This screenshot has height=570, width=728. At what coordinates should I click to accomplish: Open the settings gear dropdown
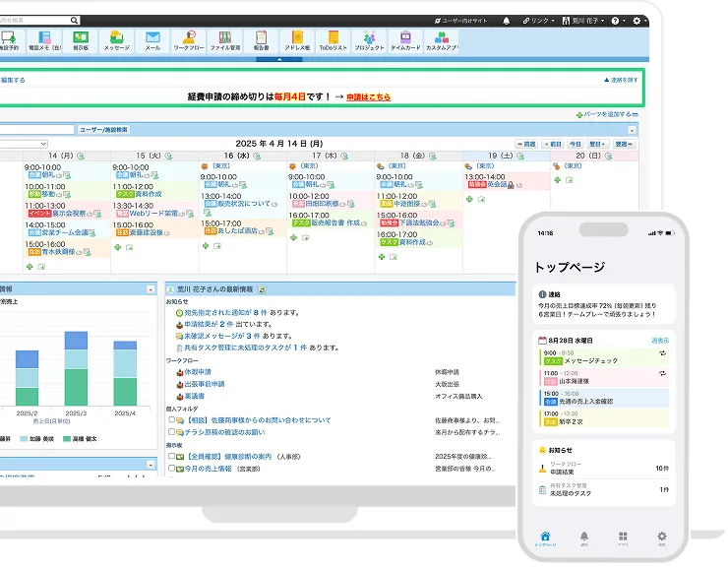point(639,20)
